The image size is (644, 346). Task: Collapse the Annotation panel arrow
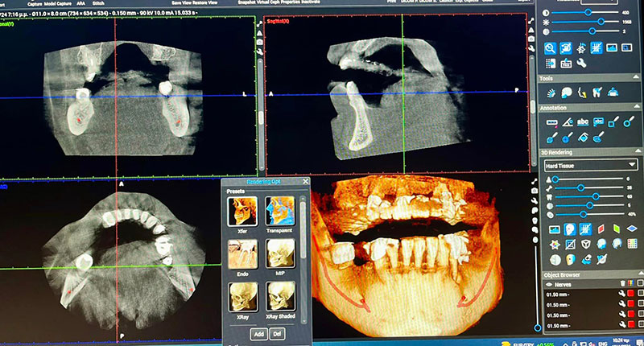click(636, 107)
